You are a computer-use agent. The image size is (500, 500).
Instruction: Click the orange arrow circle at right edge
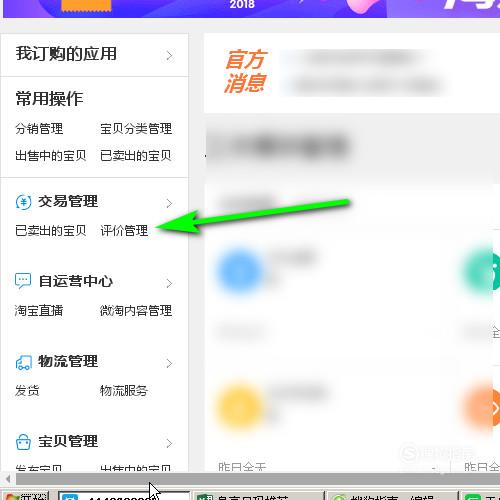pos(483,407)
